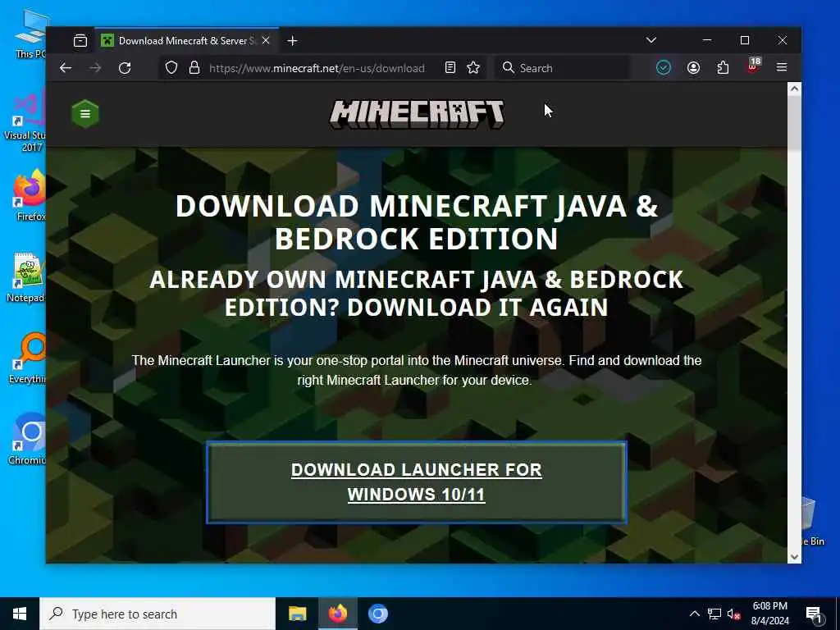Open a new tab with plus button
This screenshot has width=840, height=630.
(293, 41)
